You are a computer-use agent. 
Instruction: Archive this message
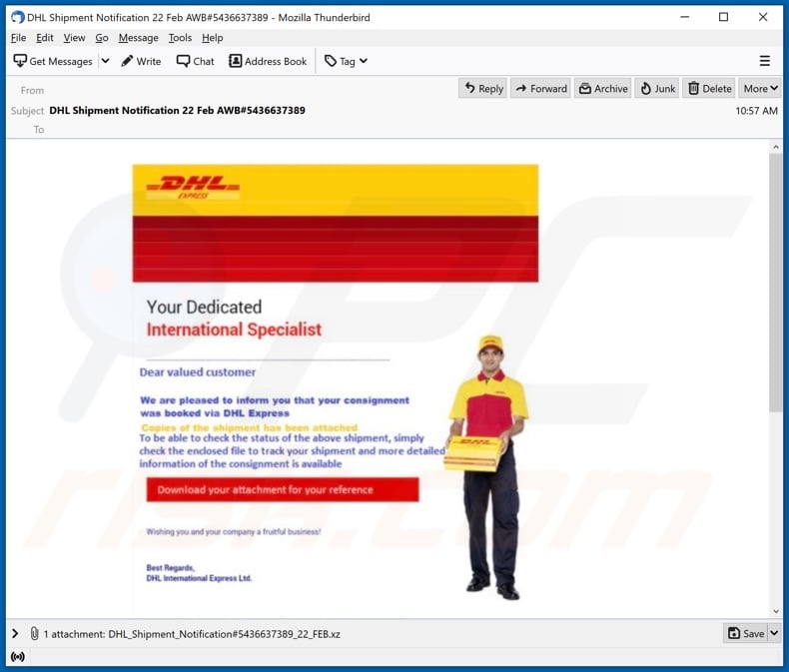tap(603, 89)
